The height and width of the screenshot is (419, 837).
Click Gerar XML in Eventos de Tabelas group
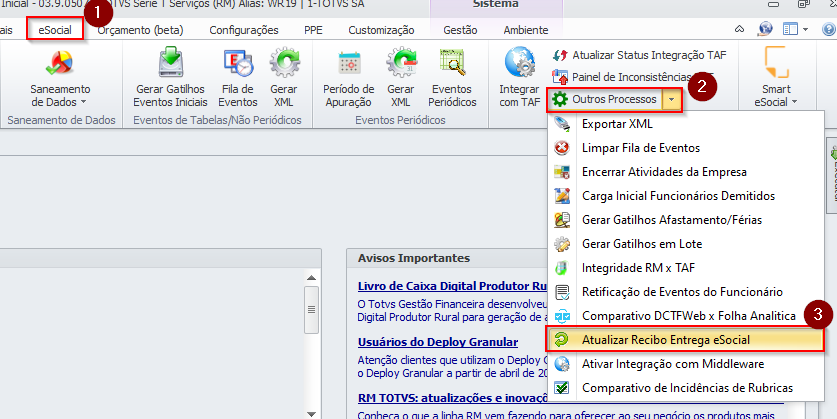click(283, 77)
